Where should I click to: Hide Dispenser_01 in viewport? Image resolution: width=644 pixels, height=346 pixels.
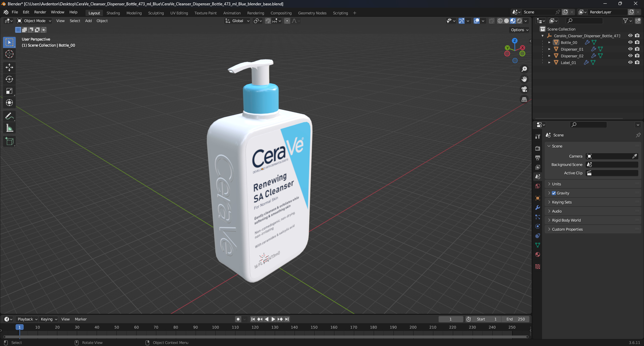pos(630,49)
